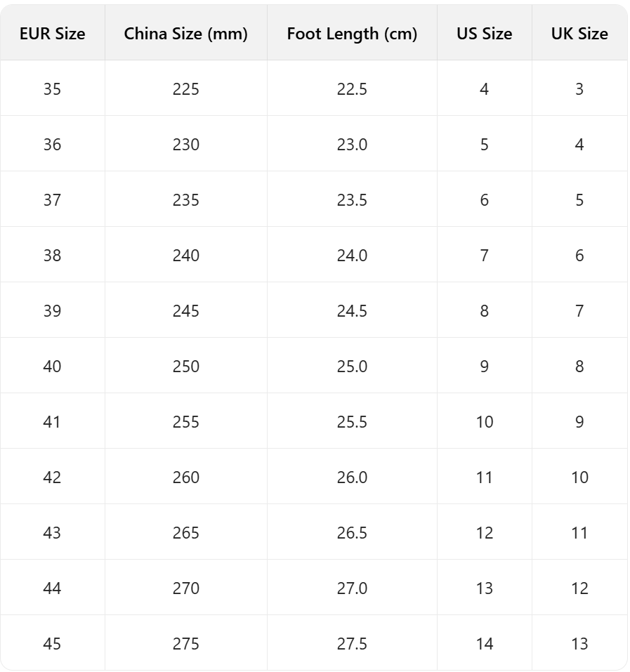Select the foot length 25.0 cell
Viewport: 630px width, 672px height.
click(x=352, y=367)
